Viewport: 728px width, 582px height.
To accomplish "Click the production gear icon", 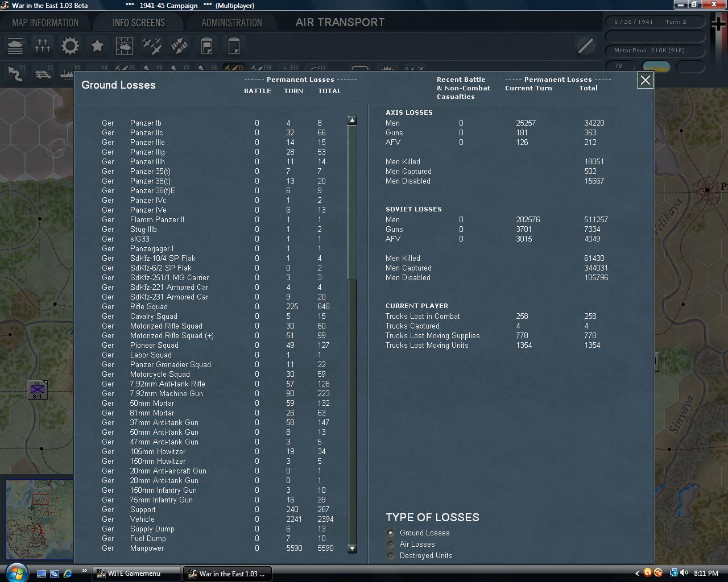I will pos(70,46).
